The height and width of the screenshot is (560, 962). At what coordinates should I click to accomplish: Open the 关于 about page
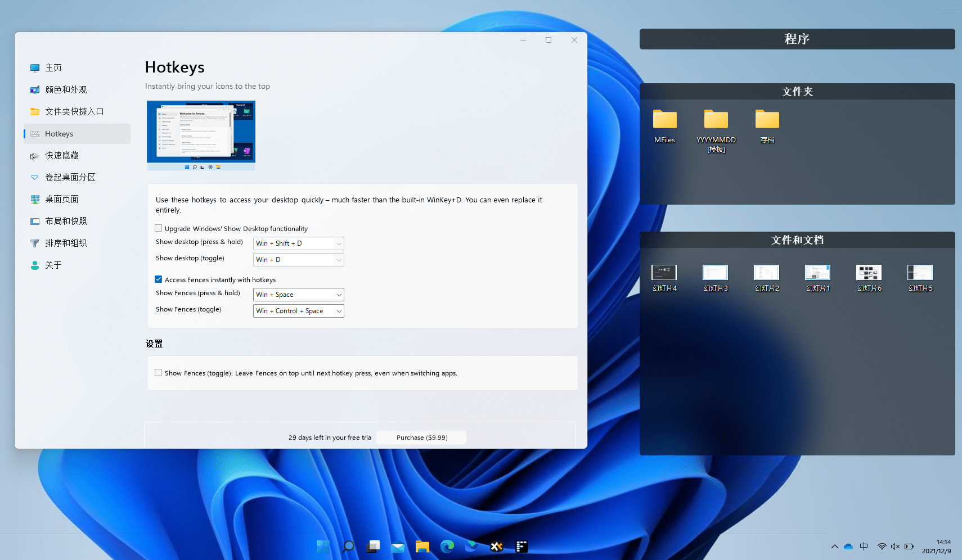click(53, 265)
